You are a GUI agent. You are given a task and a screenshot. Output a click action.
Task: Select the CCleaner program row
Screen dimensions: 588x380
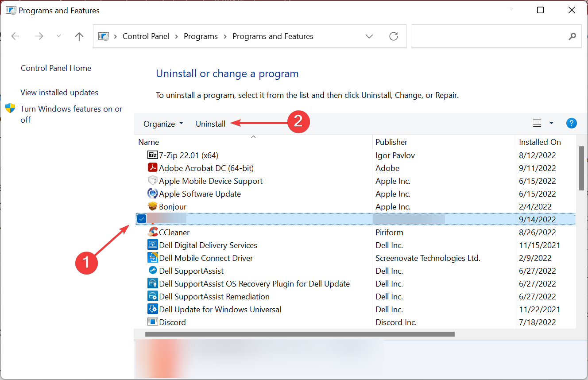(355, 232)
